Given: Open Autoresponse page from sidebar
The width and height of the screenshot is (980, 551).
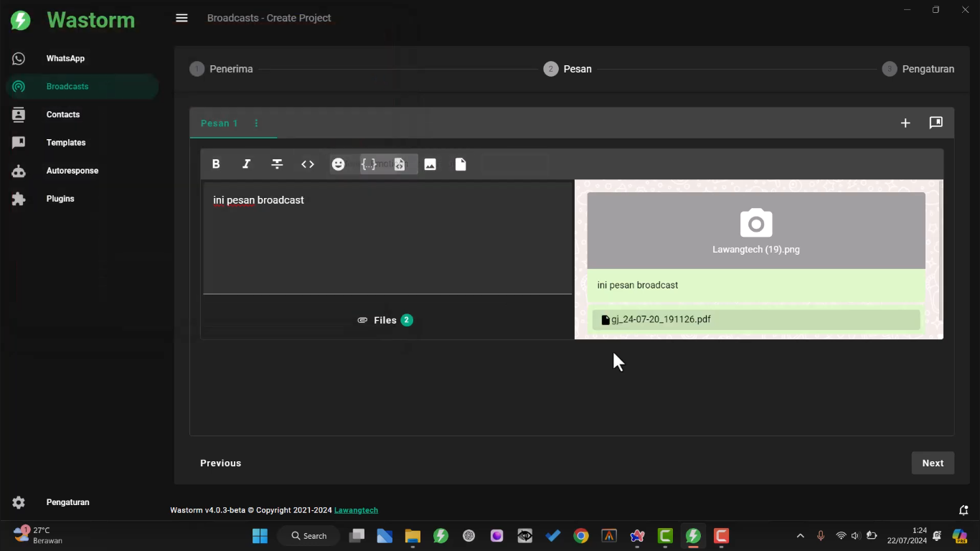Looking at the screenshot, I should (x=82, y=171).
